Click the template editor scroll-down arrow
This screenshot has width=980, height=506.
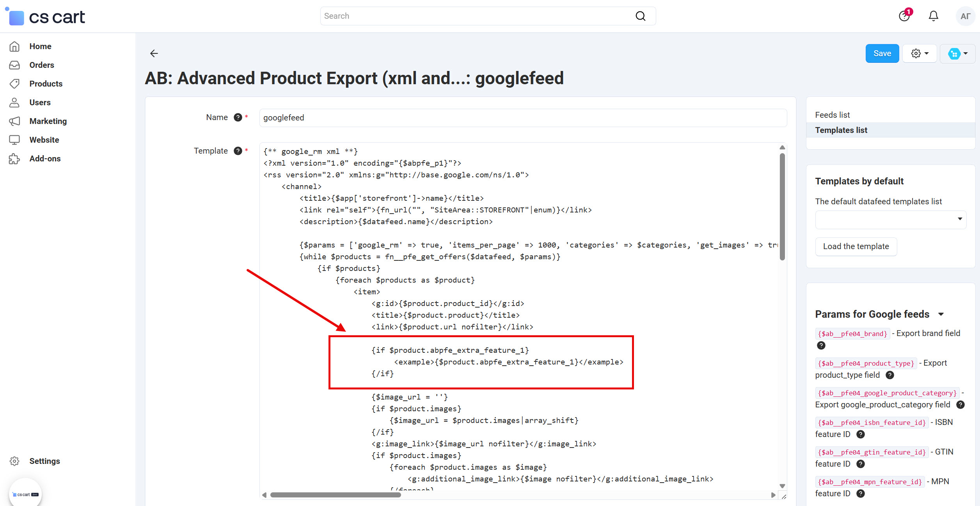tap(782, 486)
